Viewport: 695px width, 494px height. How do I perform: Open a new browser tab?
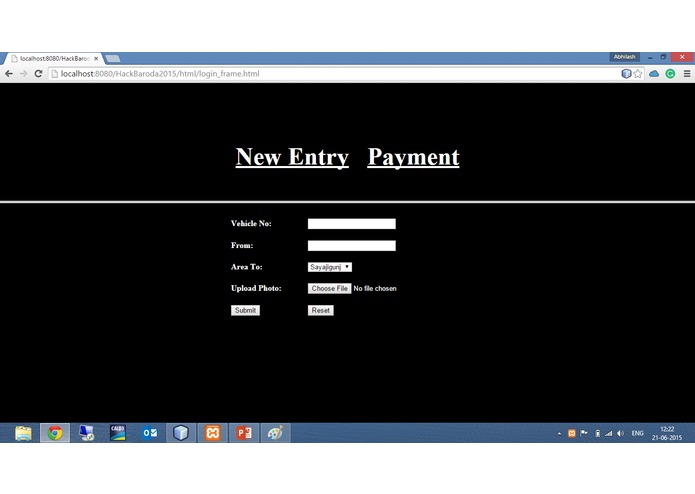113,58
